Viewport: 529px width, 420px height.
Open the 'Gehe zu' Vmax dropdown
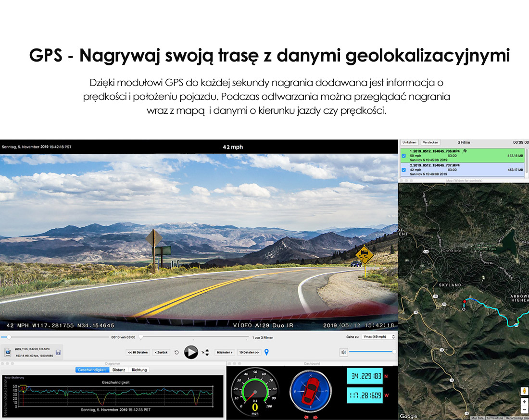pyautogui.click(x=378, y=337)
